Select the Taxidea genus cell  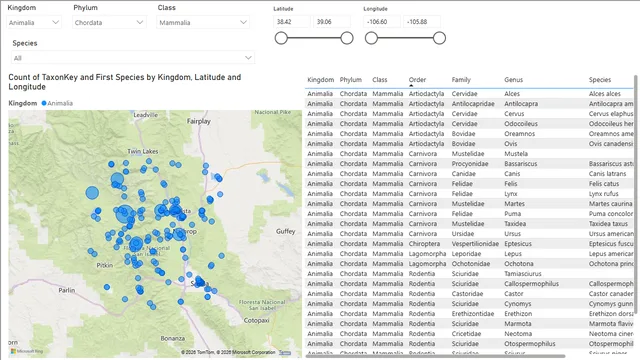[515, 224]
